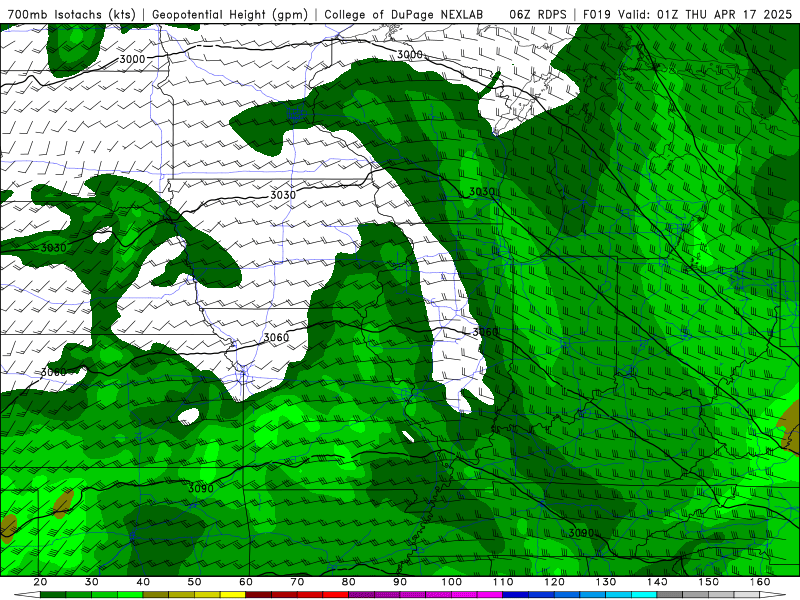Click the "150" color scale label
Image resolution: width=800 pixels, height=600 pixels.
point(709,582)
